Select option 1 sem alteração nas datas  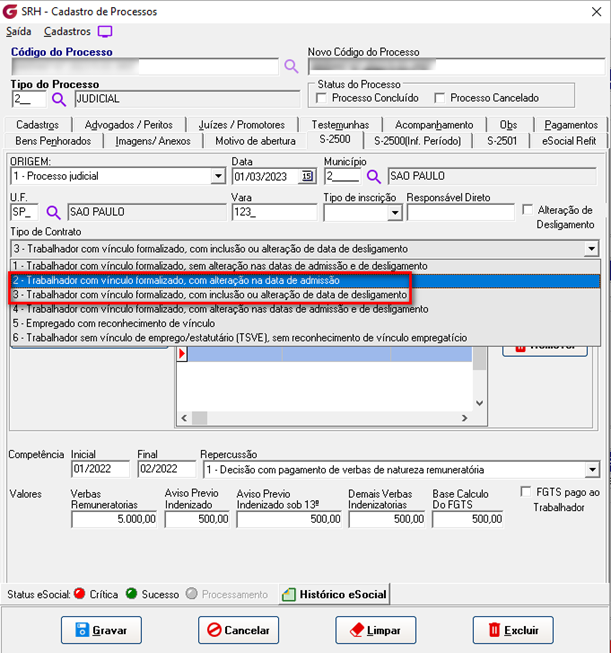pos(305,266)
